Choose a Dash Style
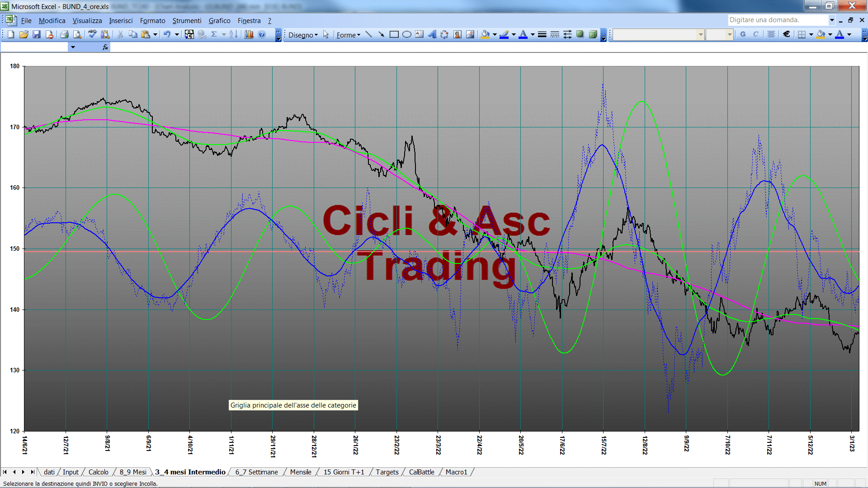Viewport: 868px width, 488px height. click(555, 34)
